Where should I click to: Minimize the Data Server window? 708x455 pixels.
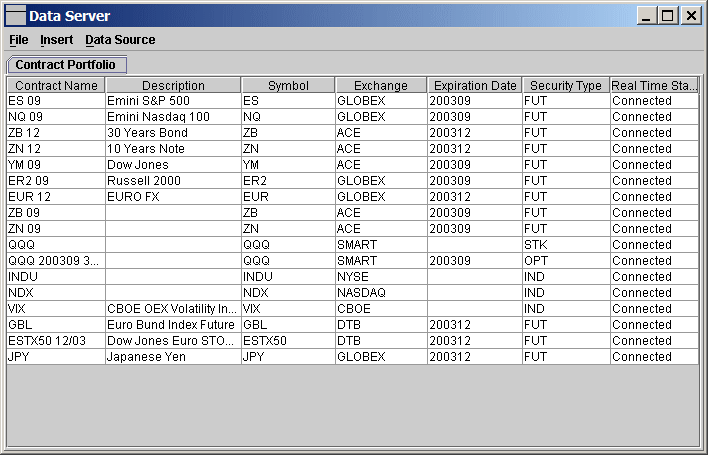[646, 16]
